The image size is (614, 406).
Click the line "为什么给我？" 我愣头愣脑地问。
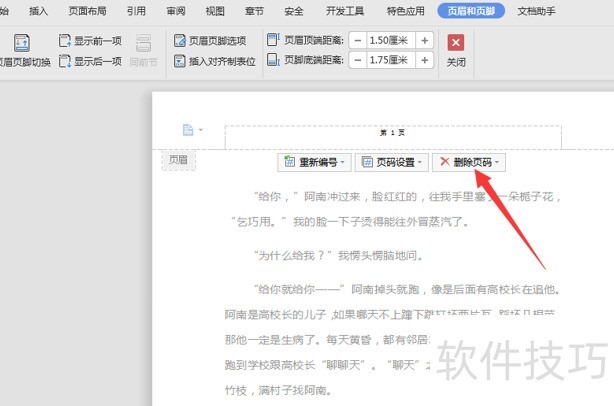coord(339,256)
